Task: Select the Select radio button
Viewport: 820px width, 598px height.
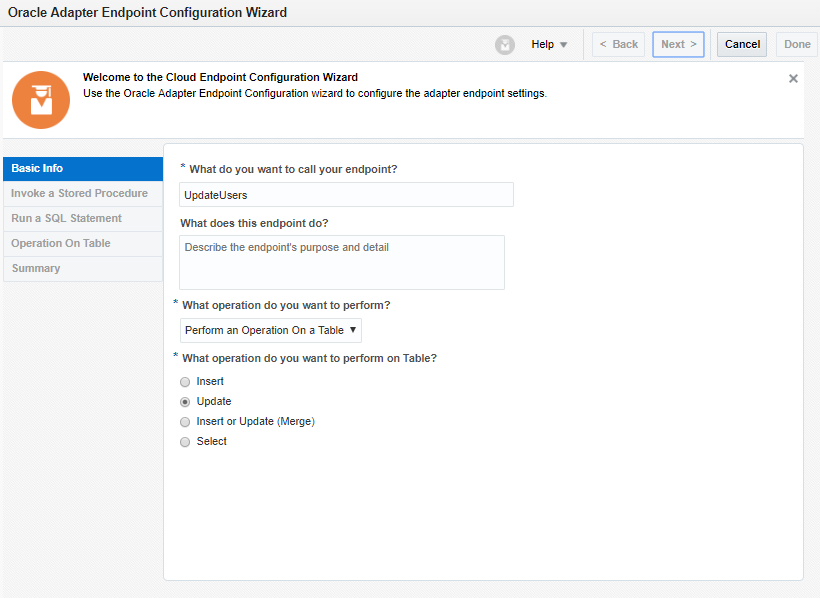Action: 185,442
